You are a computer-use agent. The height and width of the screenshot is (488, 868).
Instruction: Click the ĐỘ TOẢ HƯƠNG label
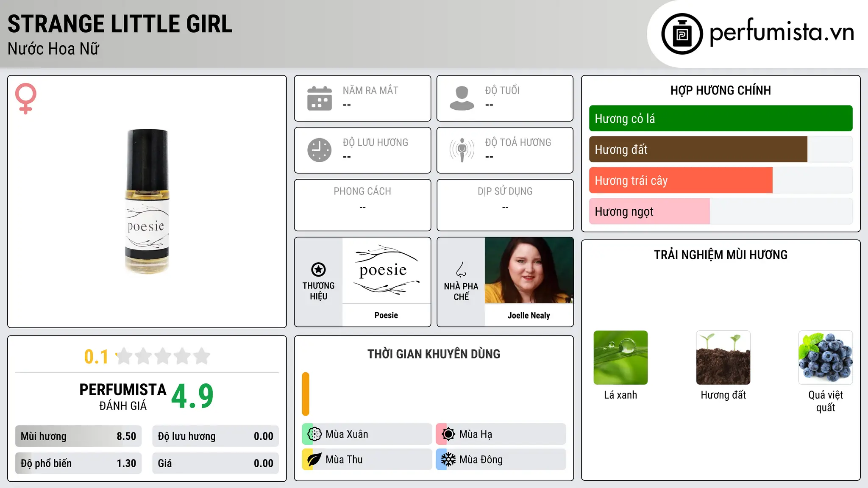(x=518, y=142)
